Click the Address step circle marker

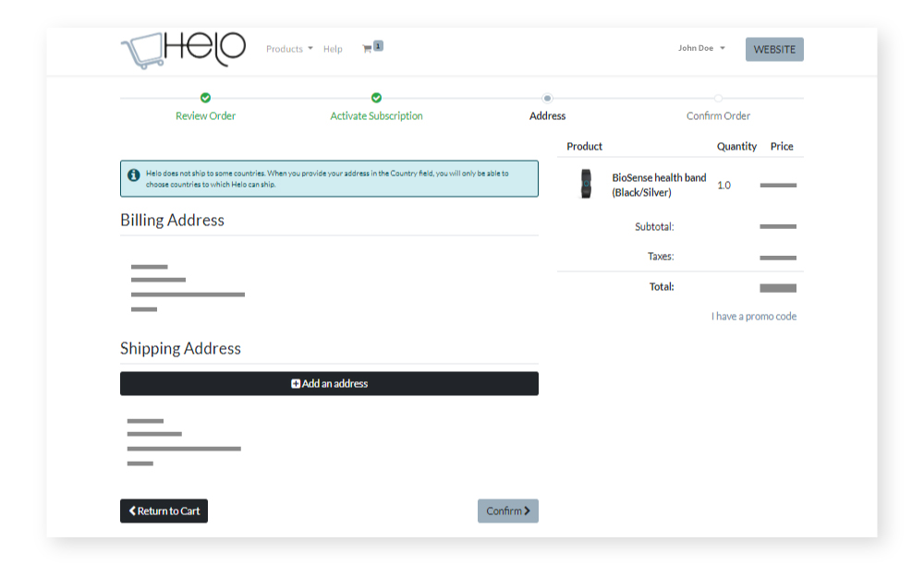point(547,98)
